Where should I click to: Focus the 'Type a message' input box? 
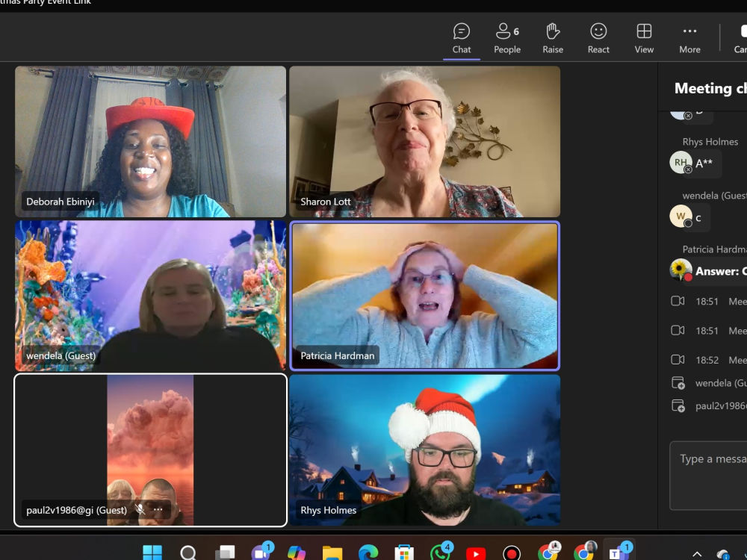pyautogui.click(x=708, y=476)
